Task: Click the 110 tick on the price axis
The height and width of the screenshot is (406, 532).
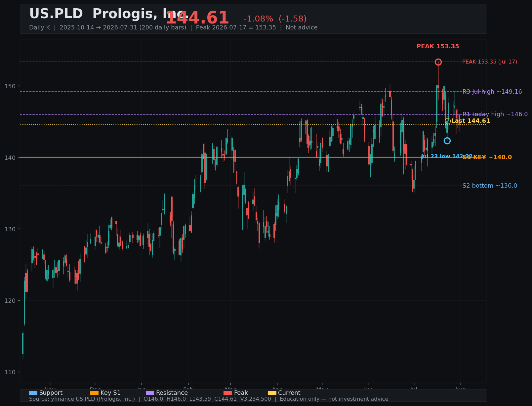Action: tap(11, 372)
